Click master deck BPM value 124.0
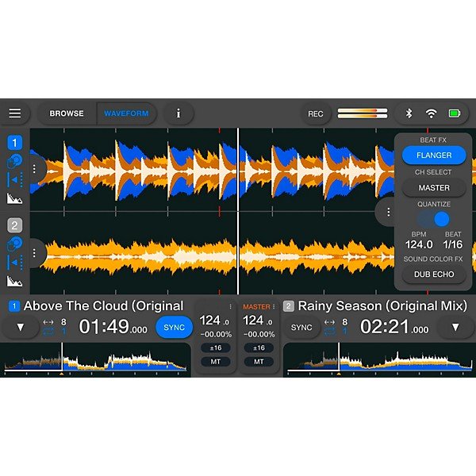Screen dimensions: 476x476 tap(257, 321)
